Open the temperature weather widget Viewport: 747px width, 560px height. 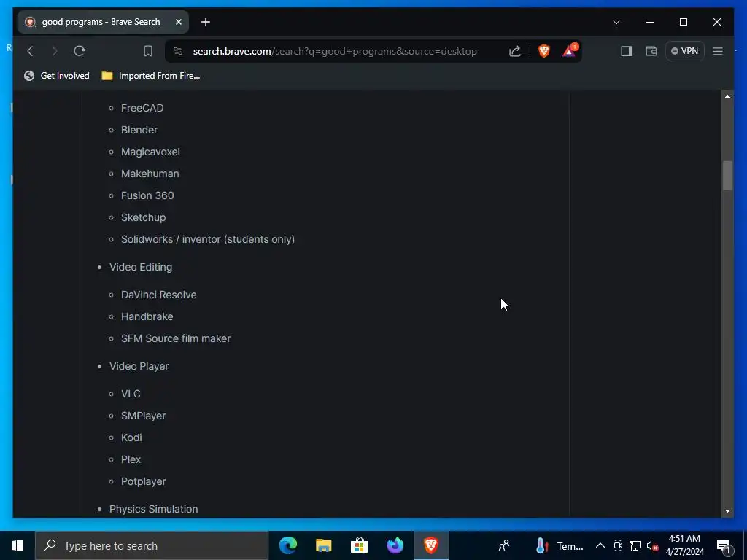tap(559, 545)
